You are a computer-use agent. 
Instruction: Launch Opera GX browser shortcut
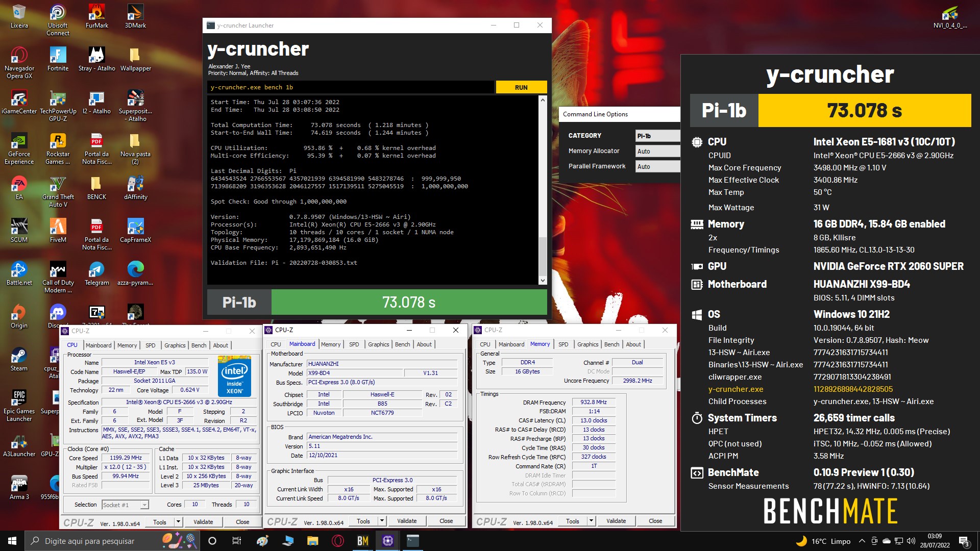click(19, 63)
